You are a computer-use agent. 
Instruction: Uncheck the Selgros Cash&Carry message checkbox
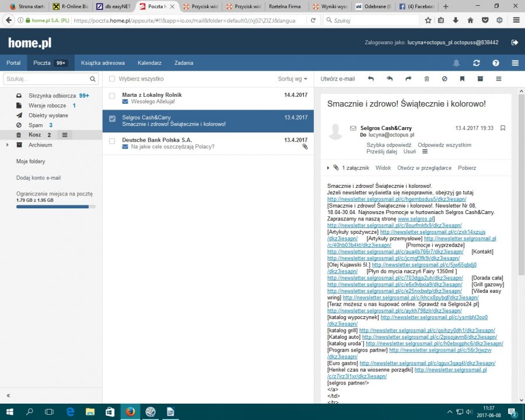pyautogui.click(x=112, y=118)
